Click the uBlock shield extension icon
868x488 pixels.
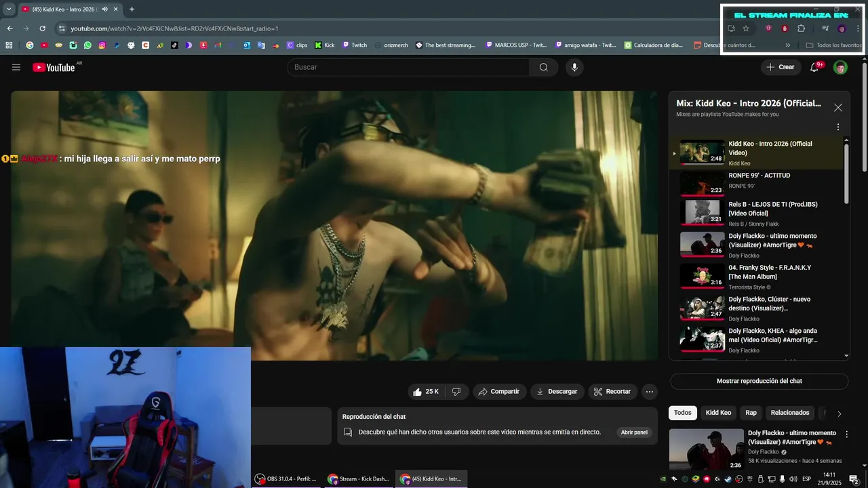click(768, 28)
